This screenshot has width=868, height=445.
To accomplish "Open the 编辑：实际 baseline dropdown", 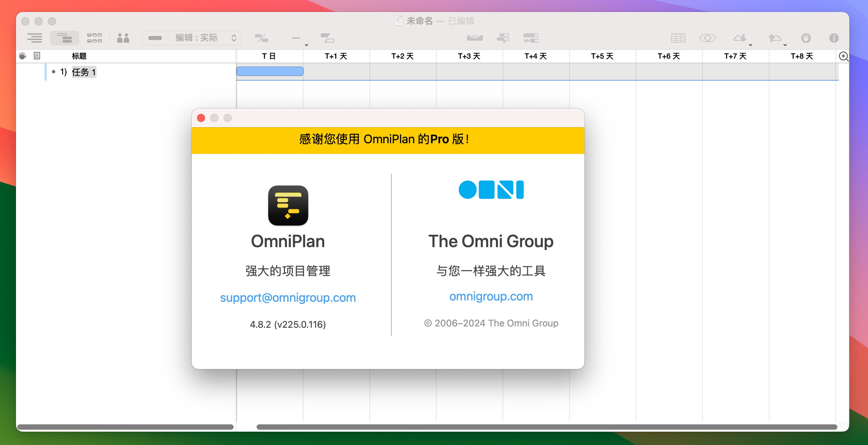I will point(191,38).
